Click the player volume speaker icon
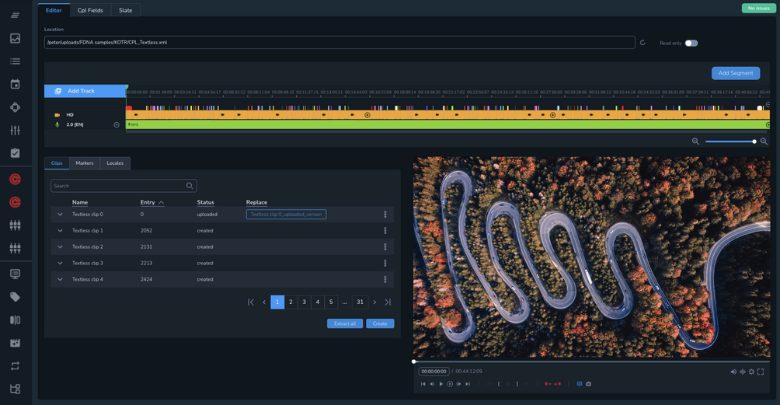Viewport: 780px width, 405px height. (x=733, y=371)
